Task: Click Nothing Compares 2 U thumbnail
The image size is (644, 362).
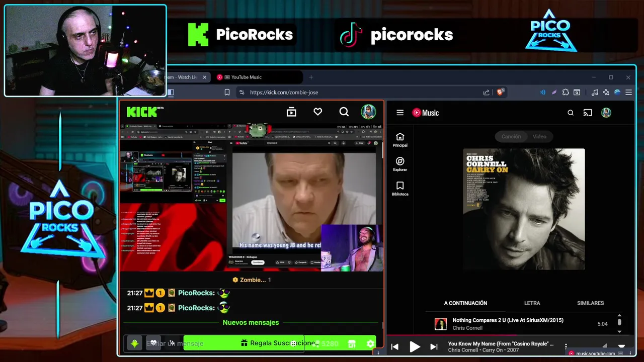Action: [x=441, y=324]
